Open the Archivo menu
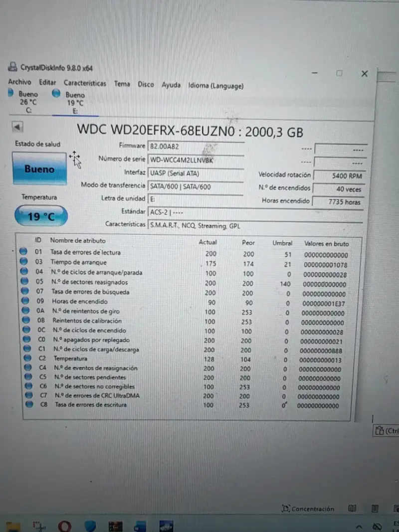The width and height of the screenshot is (399, 532). tap(19, 82)
